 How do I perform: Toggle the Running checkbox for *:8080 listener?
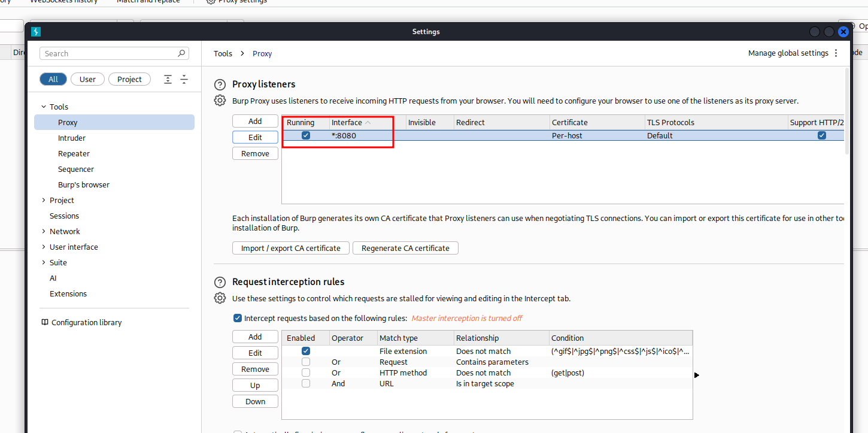click(306, 135)
